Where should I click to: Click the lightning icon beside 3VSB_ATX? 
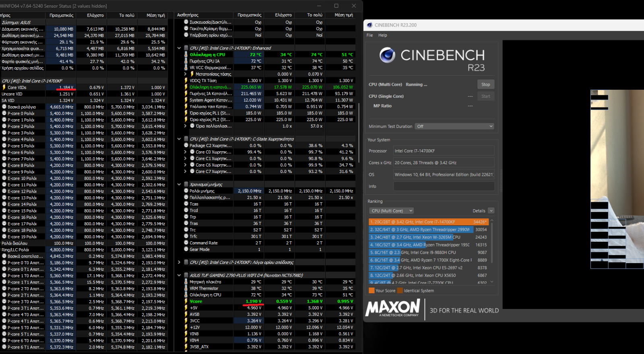point(186,347)
